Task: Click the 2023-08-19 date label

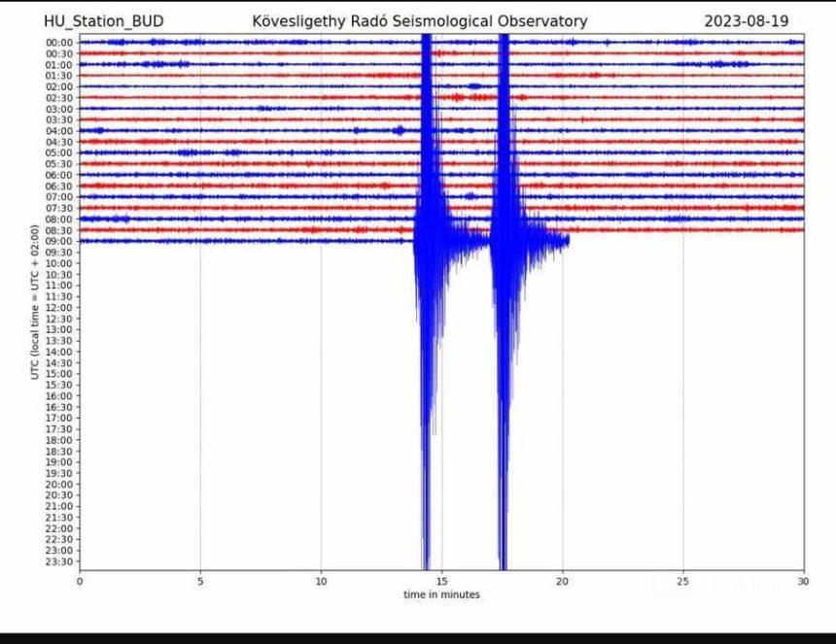Action: pos(747,21)
